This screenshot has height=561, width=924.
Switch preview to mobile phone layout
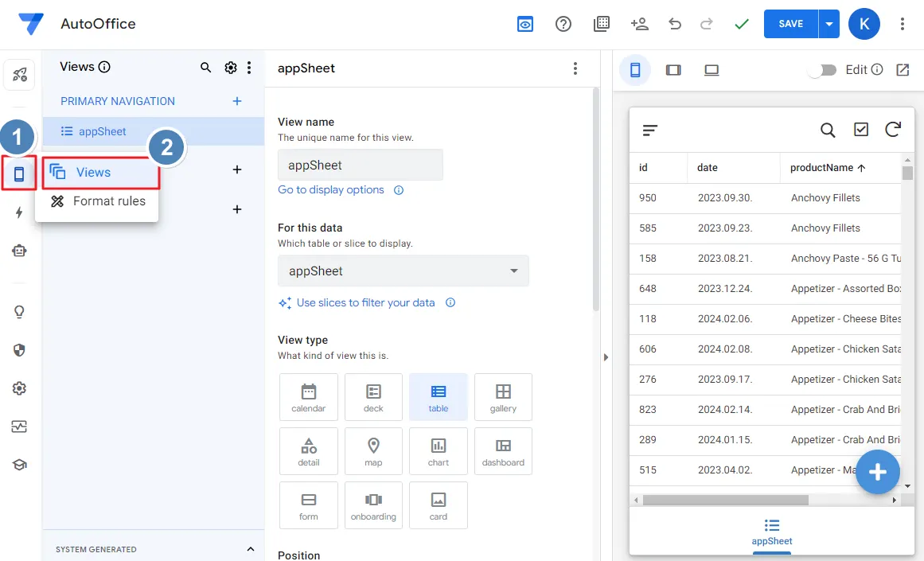pyautogui.click(x=635, y=70)
